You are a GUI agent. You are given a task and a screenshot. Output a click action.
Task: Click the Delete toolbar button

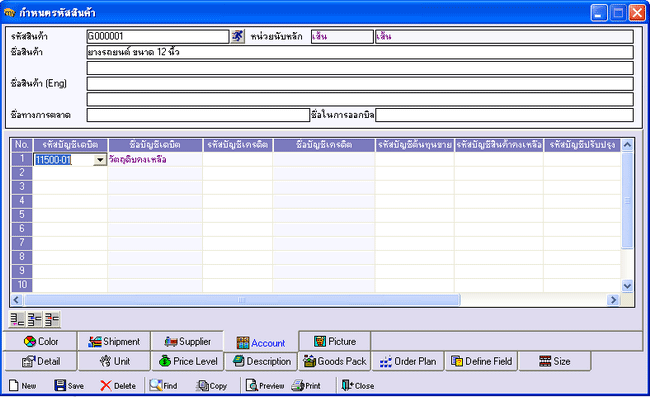pyautogui.click(x=118, y=385)
